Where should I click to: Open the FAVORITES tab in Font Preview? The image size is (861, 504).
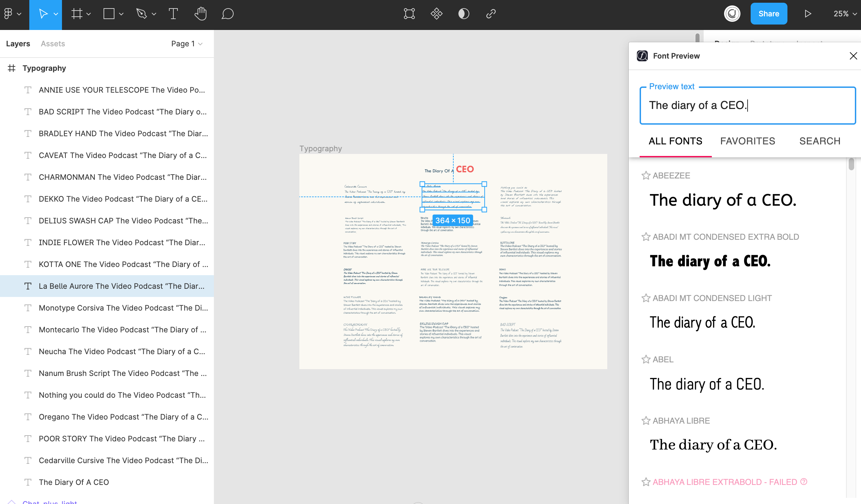[747, 141]
